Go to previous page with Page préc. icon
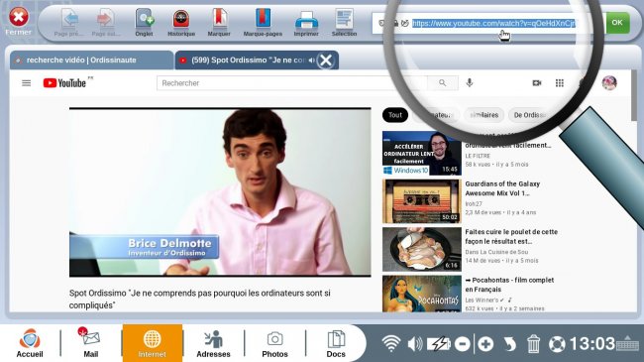Viewport: 644px width, 362px height. (69, 19)
